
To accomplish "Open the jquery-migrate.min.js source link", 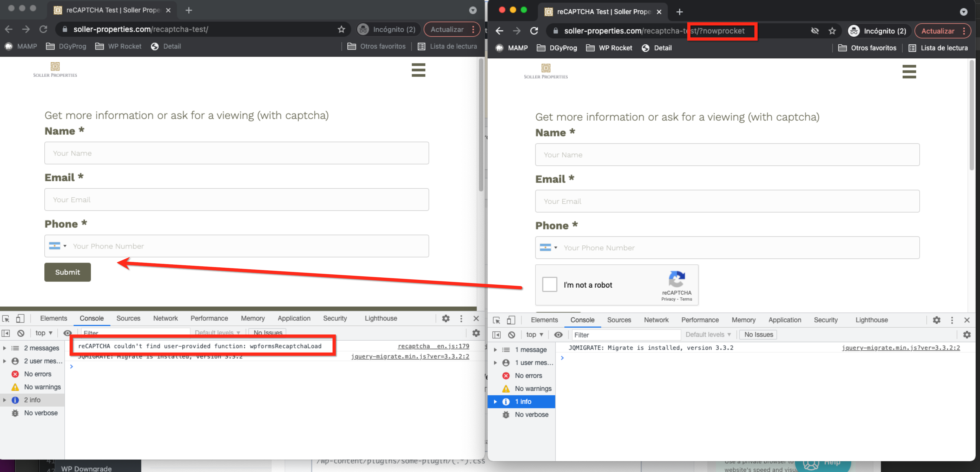I will tap(410, 357).
